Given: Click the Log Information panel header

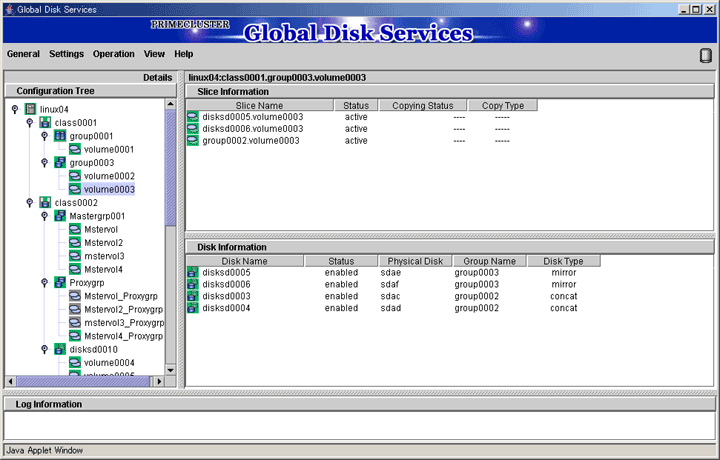Looking at the screenshot, I should pyautogui.click(x=360, y=404).
